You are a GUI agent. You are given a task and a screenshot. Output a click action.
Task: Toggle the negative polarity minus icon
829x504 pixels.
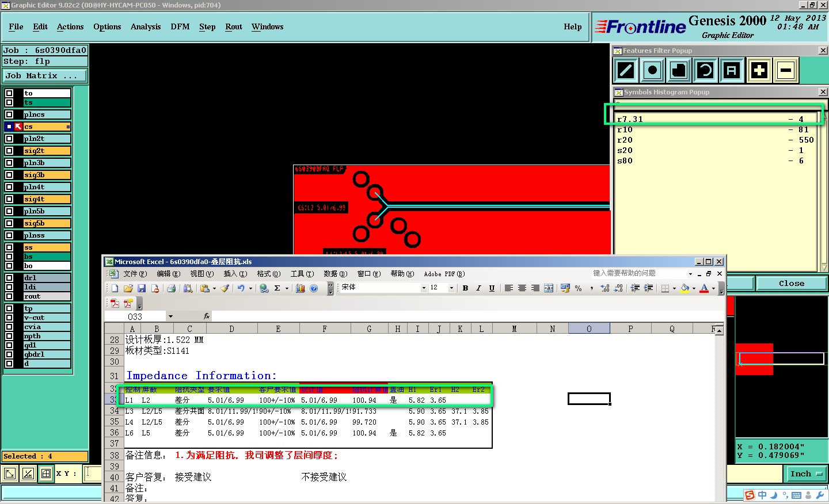click(x=786, y=71)
